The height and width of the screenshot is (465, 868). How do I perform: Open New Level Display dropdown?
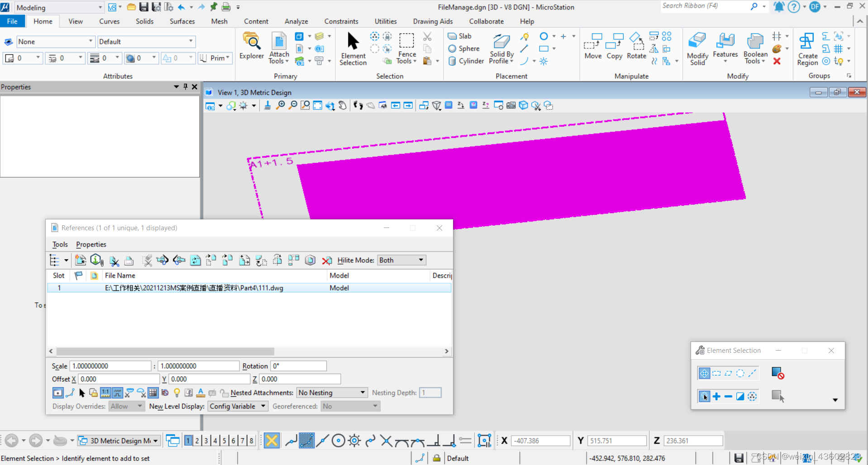coord(238,406)
